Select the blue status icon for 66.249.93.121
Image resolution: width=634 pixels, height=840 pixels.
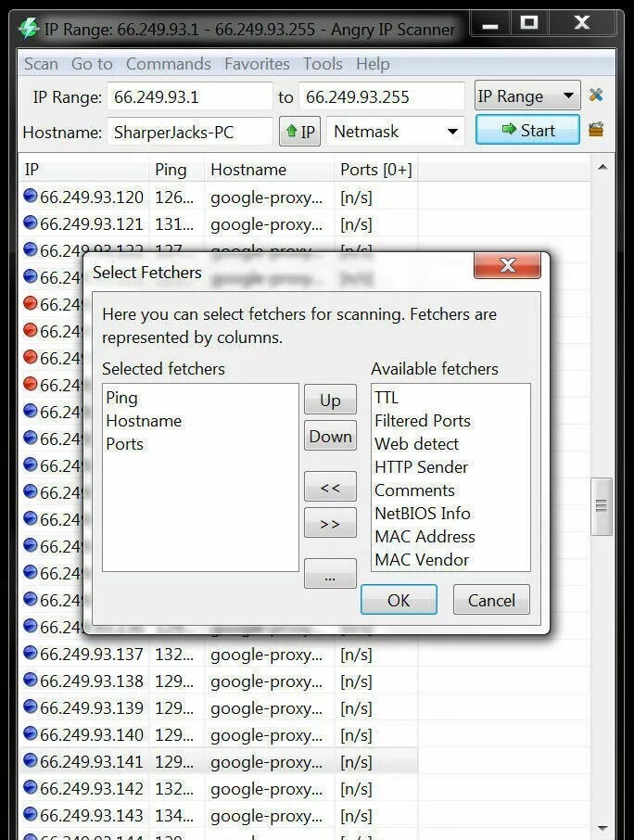coord(31,223)
